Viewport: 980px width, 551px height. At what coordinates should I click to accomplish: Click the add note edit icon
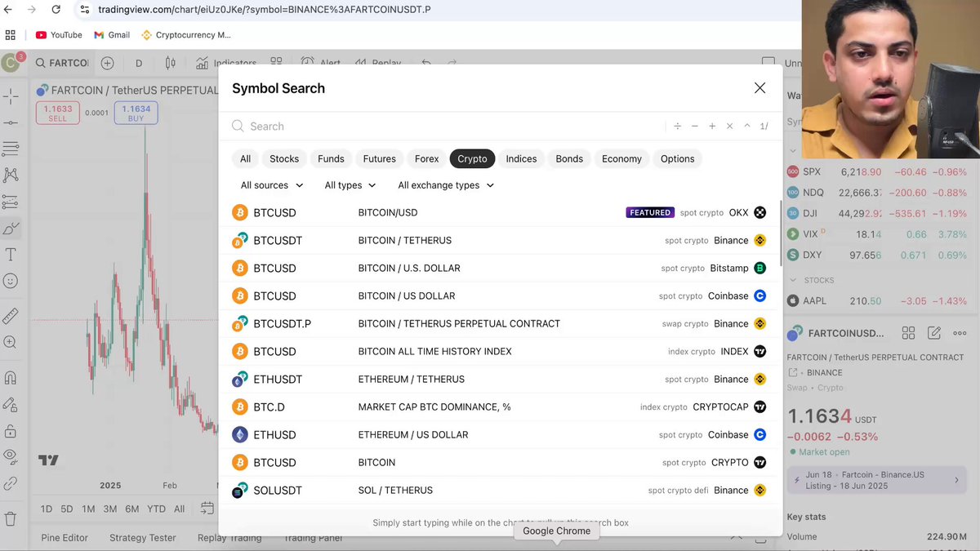pos(934,333)
